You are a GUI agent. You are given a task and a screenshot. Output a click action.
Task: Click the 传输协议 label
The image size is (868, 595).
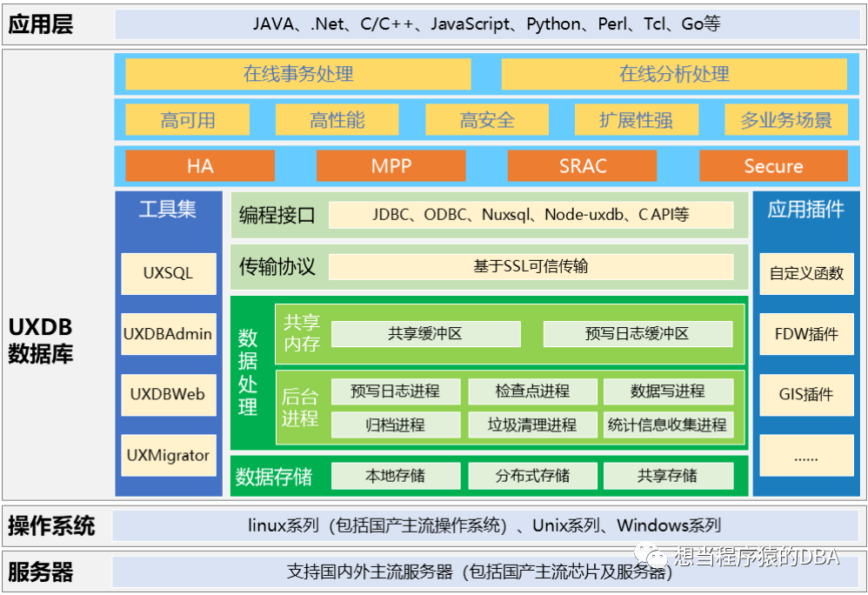(x=277, y=267)
